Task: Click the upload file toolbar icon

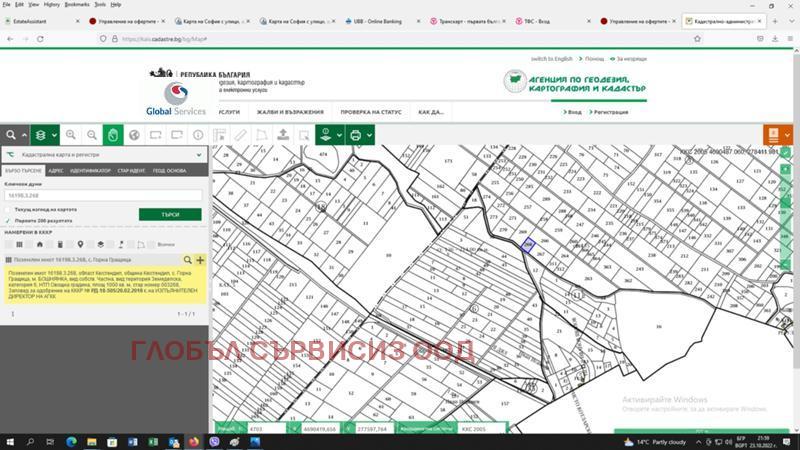Action: coord(282,135)
